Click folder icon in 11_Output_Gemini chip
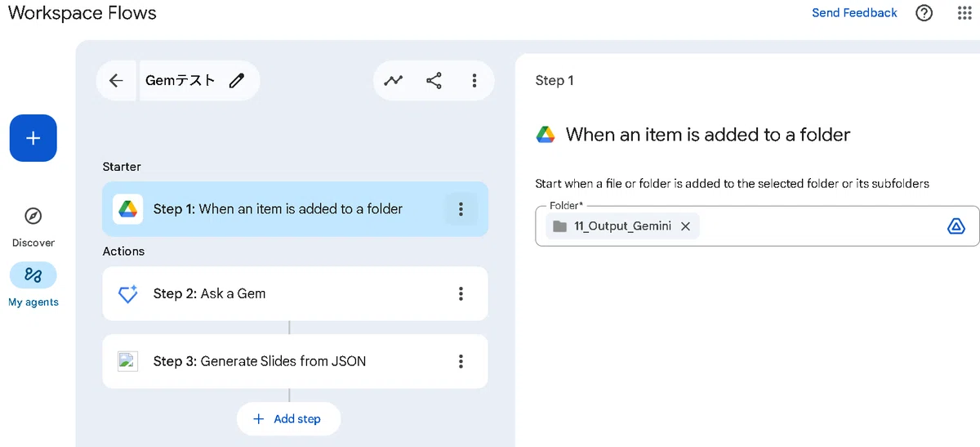This screenshot has width=980, height=447. tap(559, 226)
